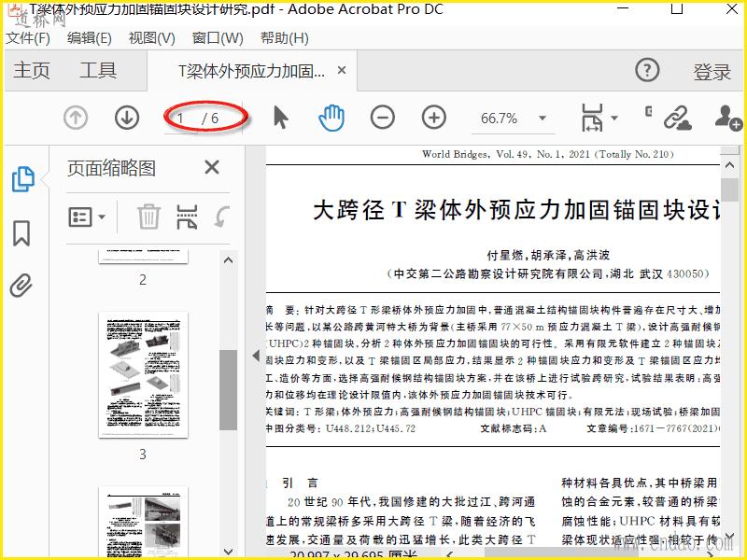This screenshot has width=747, height=560.
Task: Expand the fit page options arrow
Action: [x=614, y=119]
